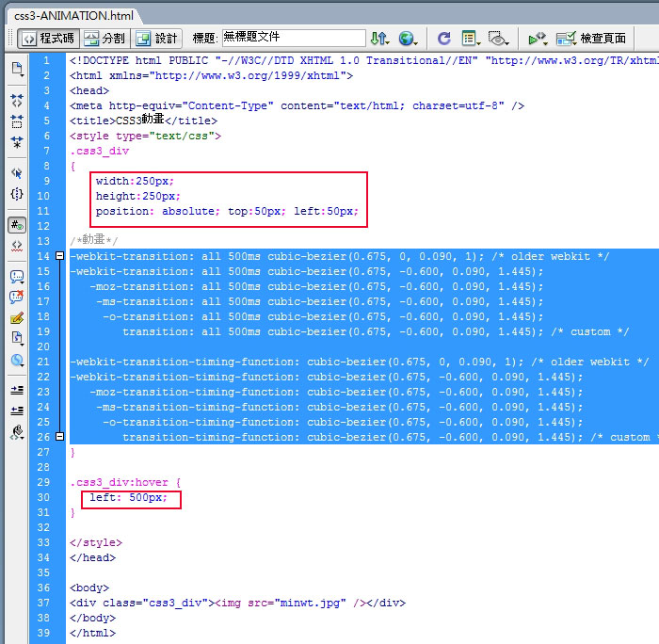The height and width of the screenshot is (644, 659).
Task: Click the position: absolute; line
Action: click(x=227, y=211)
